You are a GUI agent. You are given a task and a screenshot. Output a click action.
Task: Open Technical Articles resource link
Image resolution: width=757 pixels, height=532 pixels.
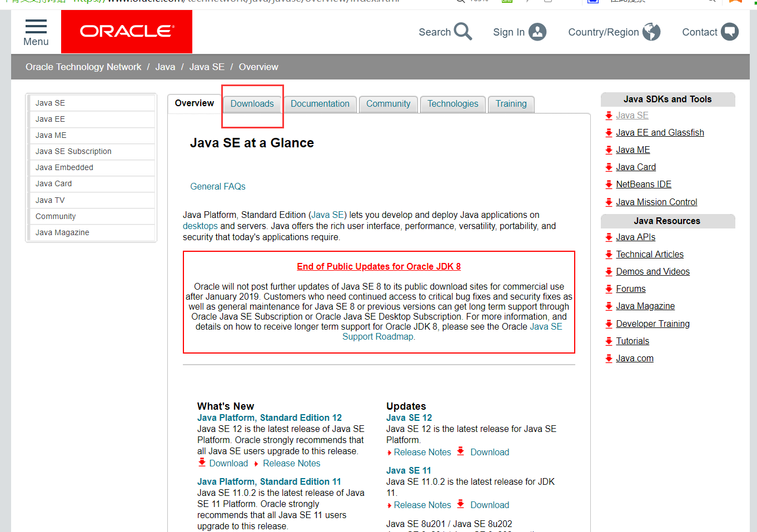(x=650, y=255)
